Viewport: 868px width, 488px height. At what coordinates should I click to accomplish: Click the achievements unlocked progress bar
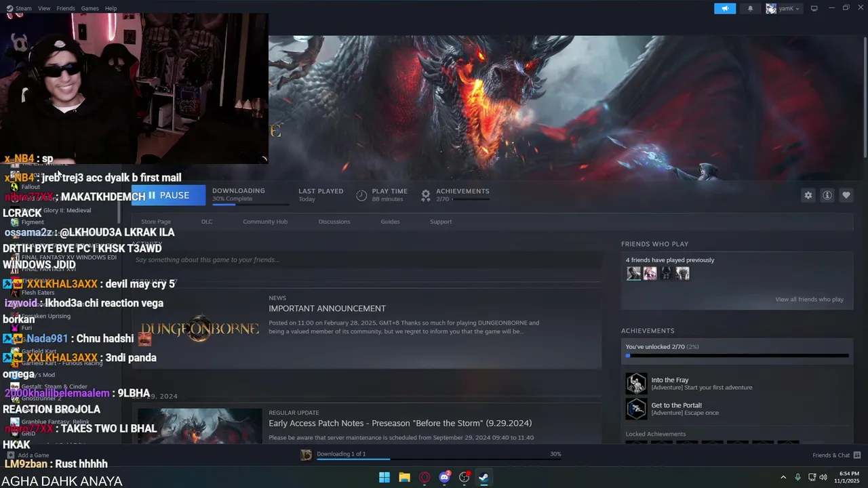click(737, 355)
